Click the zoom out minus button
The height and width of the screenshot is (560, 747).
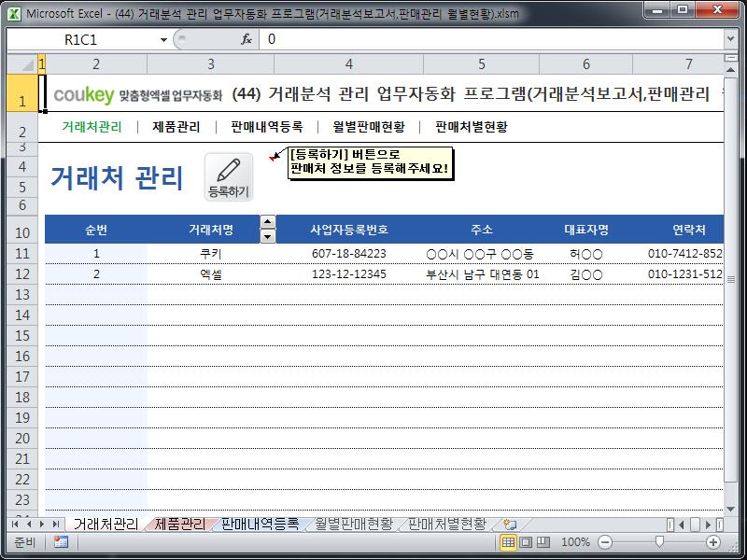pos(604,542)
